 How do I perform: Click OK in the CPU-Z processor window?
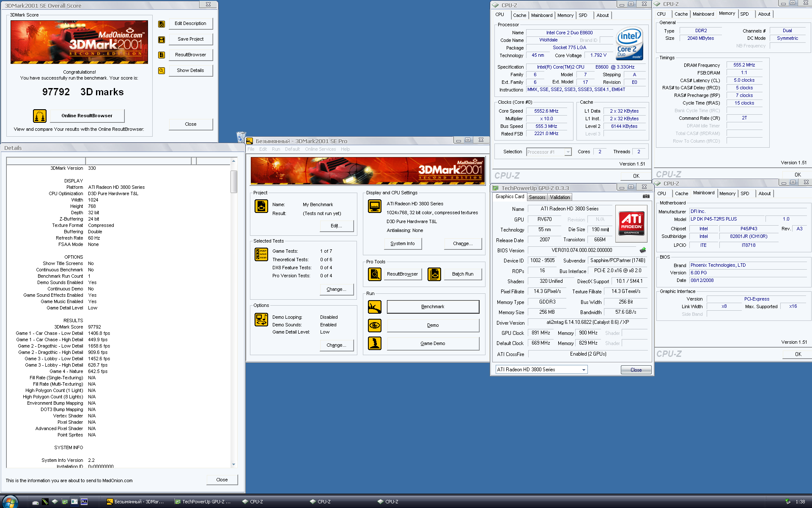click(x=636, y=176)
